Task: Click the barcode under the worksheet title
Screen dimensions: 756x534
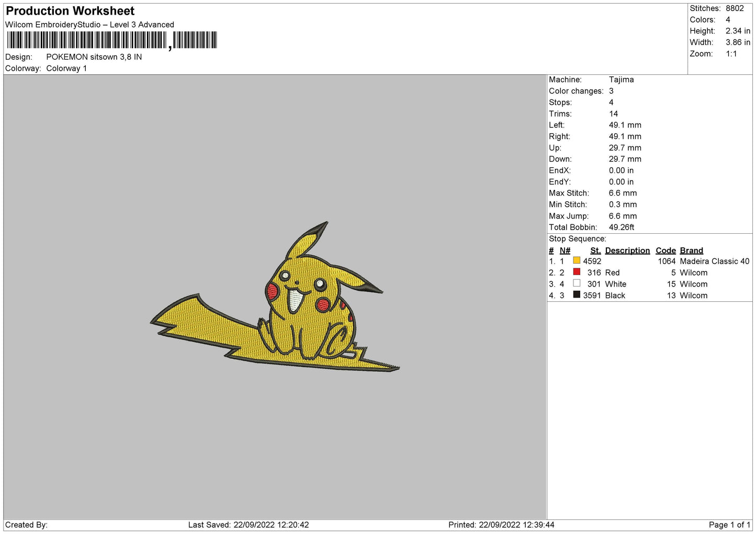Action: coord(111,40)
